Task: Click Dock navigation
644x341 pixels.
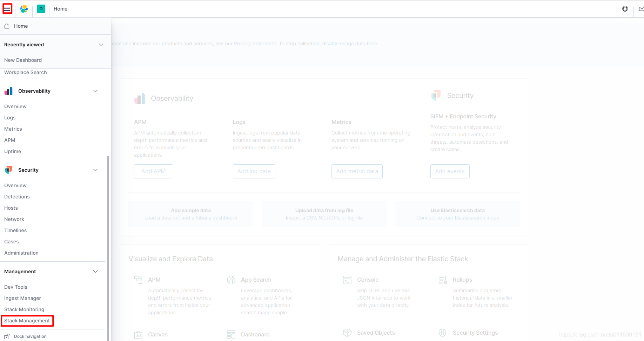Action: [30, 336]
